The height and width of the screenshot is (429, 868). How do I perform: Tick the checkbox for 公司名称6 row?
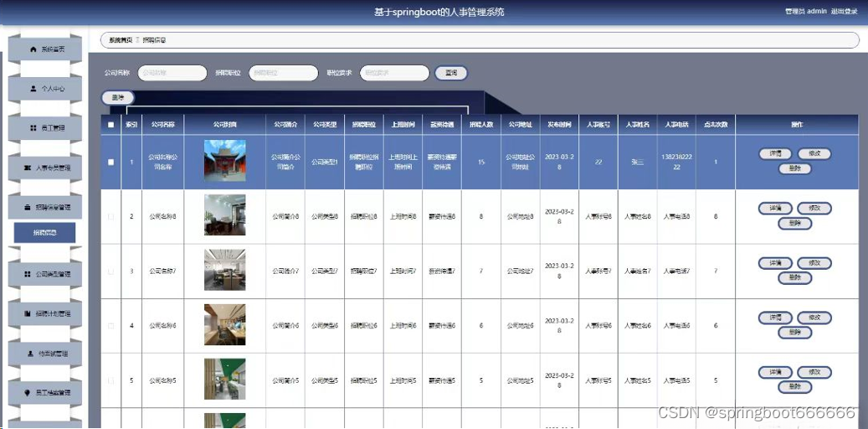[x=110, y=326]
